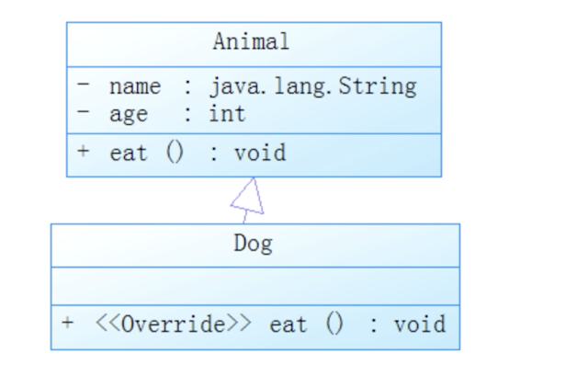Select the age attribute label
The image size is (588, 376).
128,114
